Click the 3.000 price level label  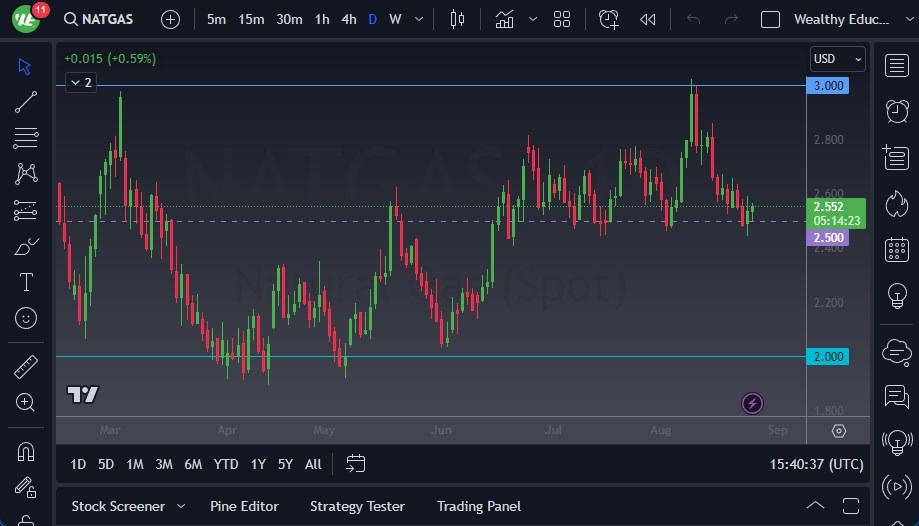[827, 86]
